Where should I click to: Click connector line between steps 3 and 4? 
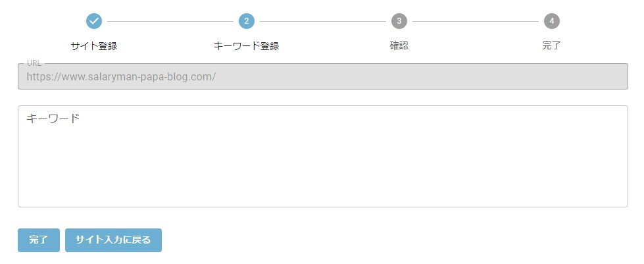pos(475,21)
